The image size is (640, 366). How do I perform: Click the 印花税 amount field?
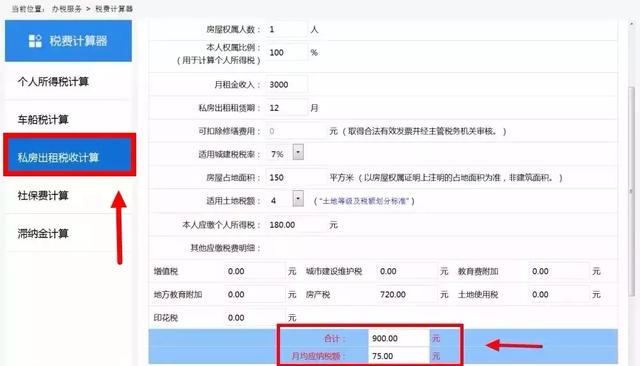(x=255, y=318)
